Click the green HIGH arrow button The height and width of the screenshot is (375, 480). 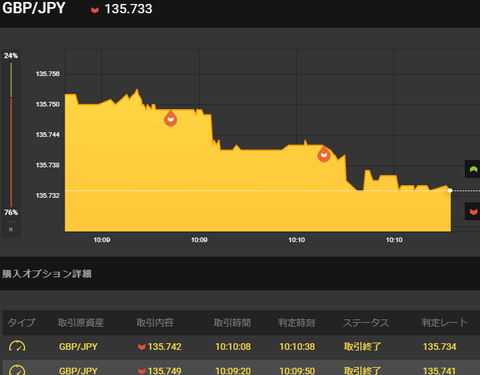(x=473, y=169)
